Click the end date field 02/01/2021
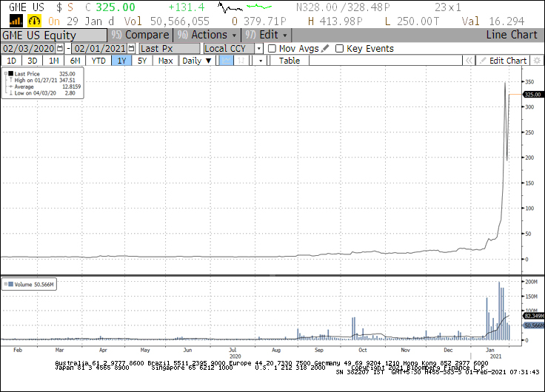Viewport: 545px width, 392px height. 100,49
